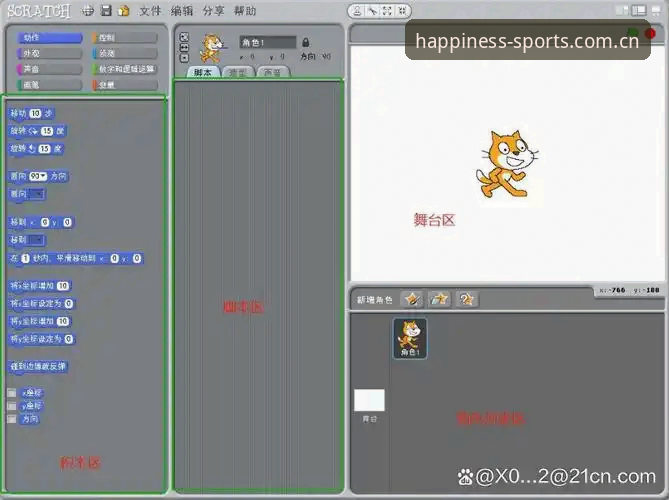Choose new sprite from file
669x500 pixels.
(x=439, y=299)
